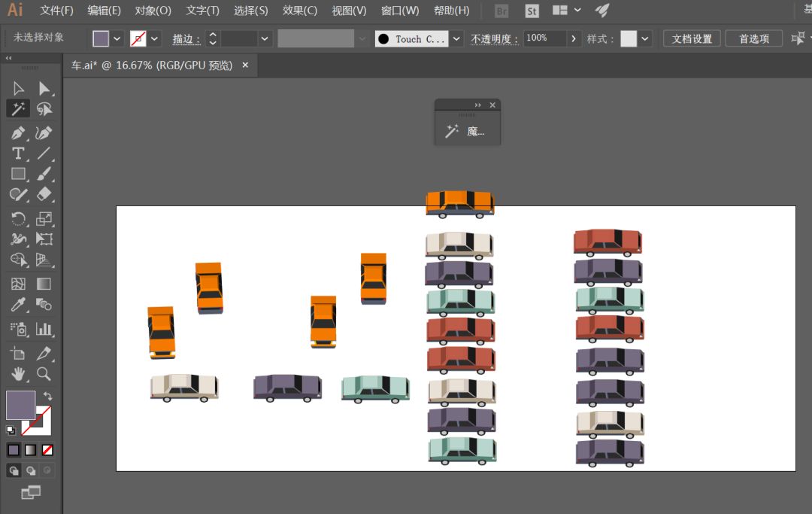Image resolution: width=812 pixels, height=514 pixels.
Task: Swap fill and stroke colors
Action: click(x=48, y=396)
